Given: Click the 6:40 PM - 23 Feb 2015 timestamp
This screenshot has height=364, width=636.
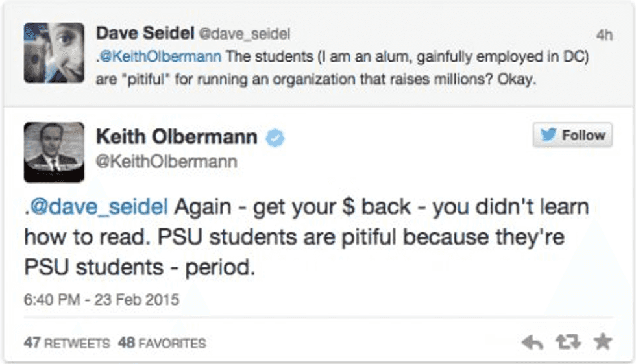Looking at the screenshot, I should point(101,300).
